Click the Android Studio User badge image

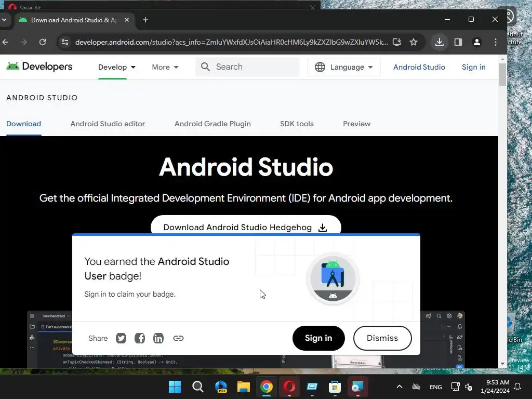[333, 278]
